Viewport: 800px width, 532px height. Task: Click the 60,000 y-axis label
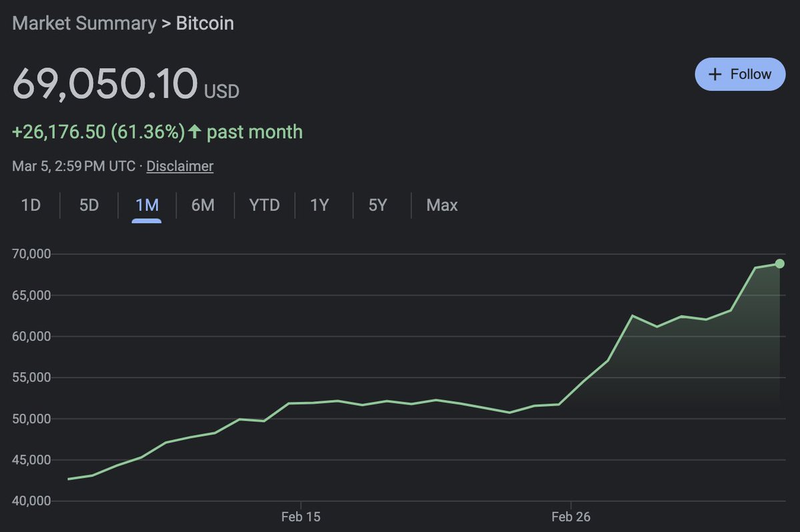pyautogui.click(x=32, y=337)
